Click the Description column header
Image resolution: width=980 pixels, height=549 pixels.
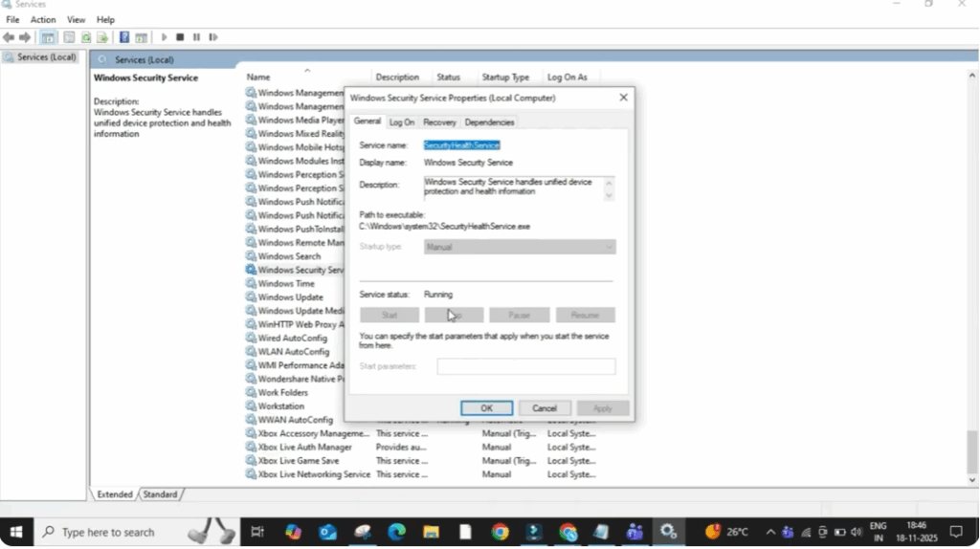click(397, 77)
